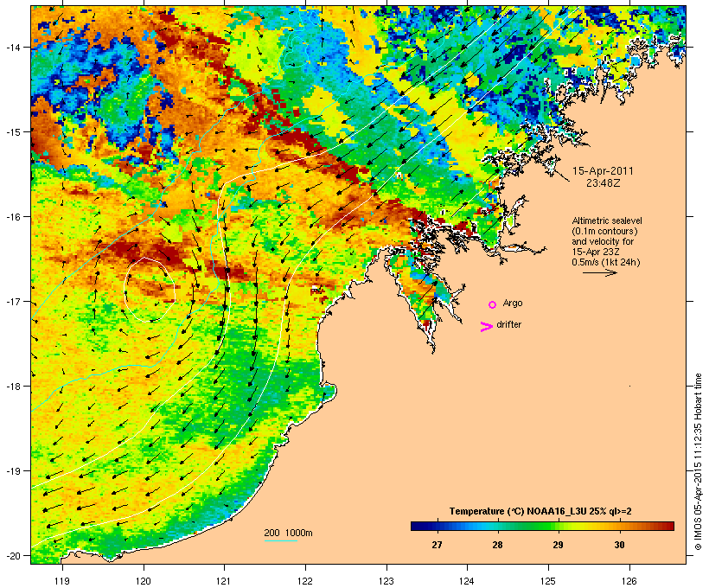Viewport: 709px width, 588px height.
Task: Click the temperature colorbar gradient
Action: pyautogui.click(x=542, y=526)
